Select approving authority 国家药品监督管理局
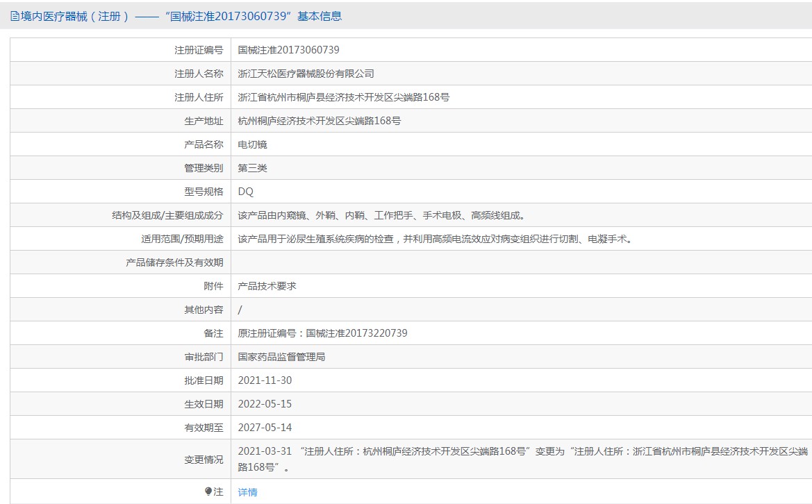 point(282,357)
